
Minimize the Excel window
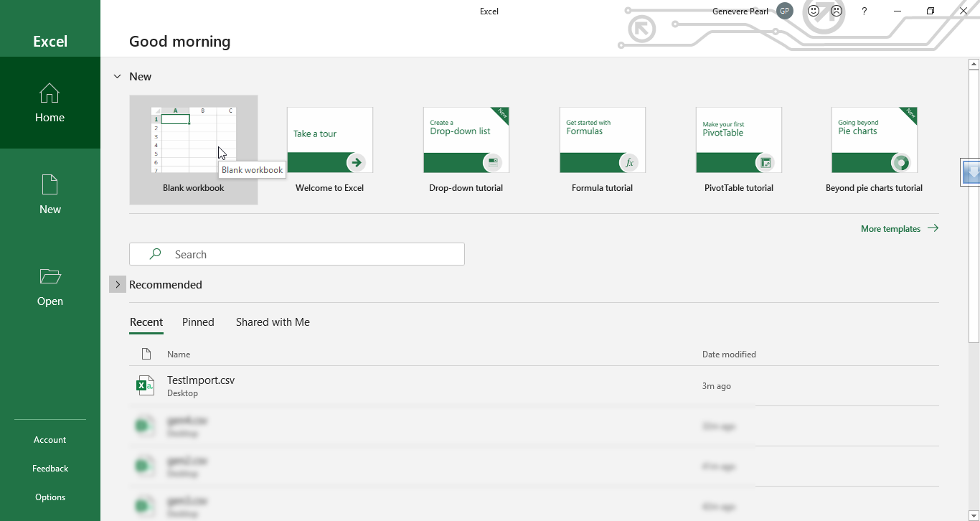[897, 11]
